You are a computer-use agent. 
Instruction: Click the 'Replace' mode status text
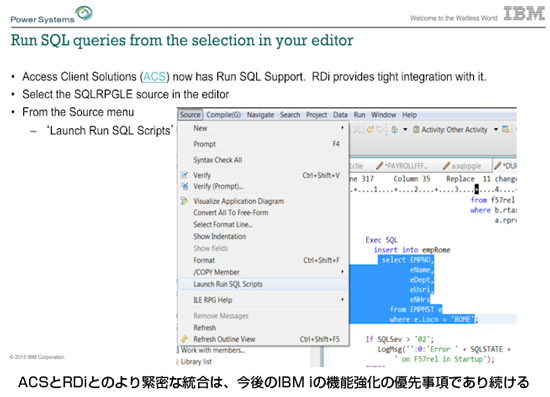[x=460, y=179]
